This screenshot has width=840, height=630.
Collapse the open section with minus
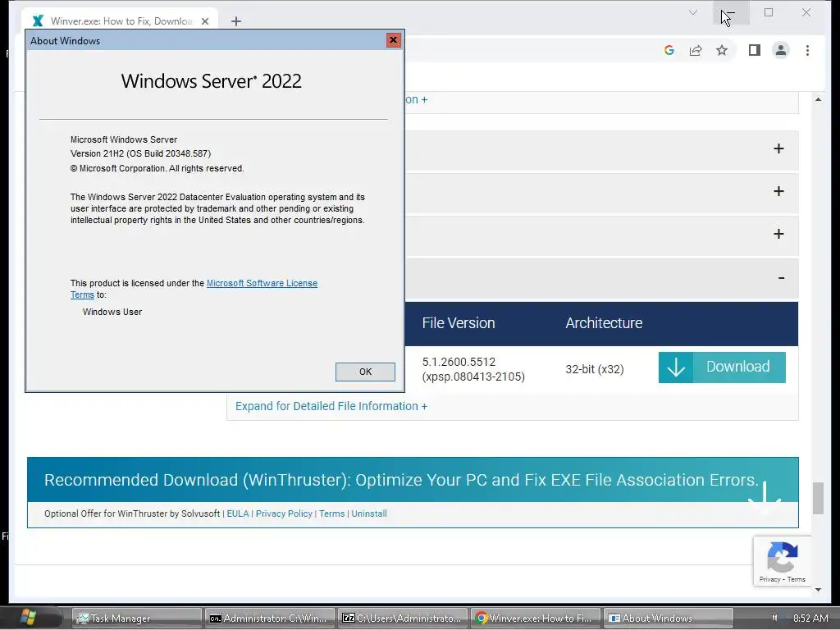pyautogui.click(x=781, y=278)
